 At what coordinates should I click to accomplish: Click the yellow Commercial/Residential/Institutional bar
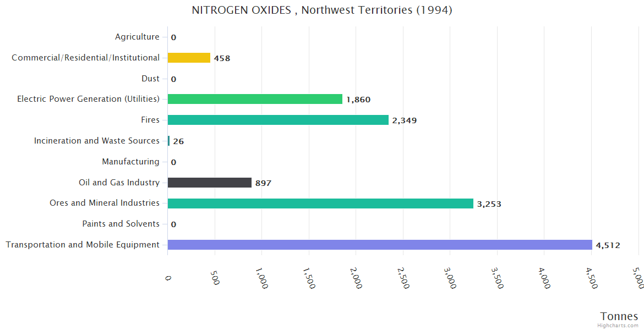coord(189,58)
